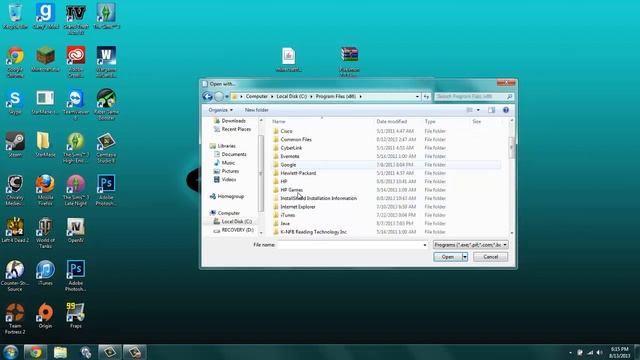Viewport: 640px width, 360px height.
Task: Sort by the Date modified column header
Action: (391, 122)
